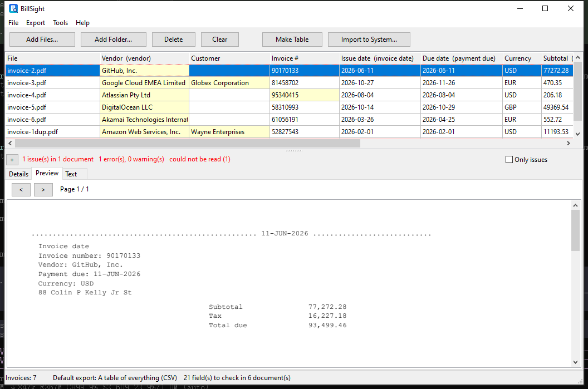Click the preview pane vertical scrollbar thumb
This screenshot has width=588, height=389.
(x=575, y=230)
